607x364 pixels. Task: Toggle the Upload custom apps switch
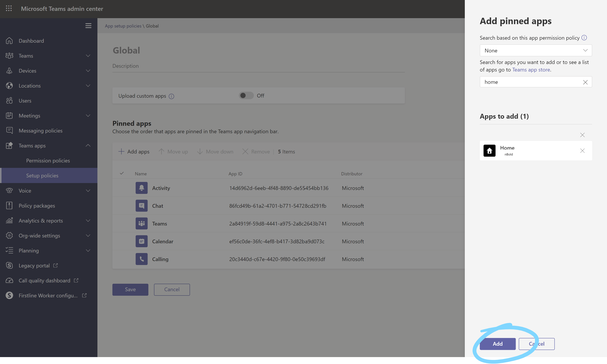[246, 96]
